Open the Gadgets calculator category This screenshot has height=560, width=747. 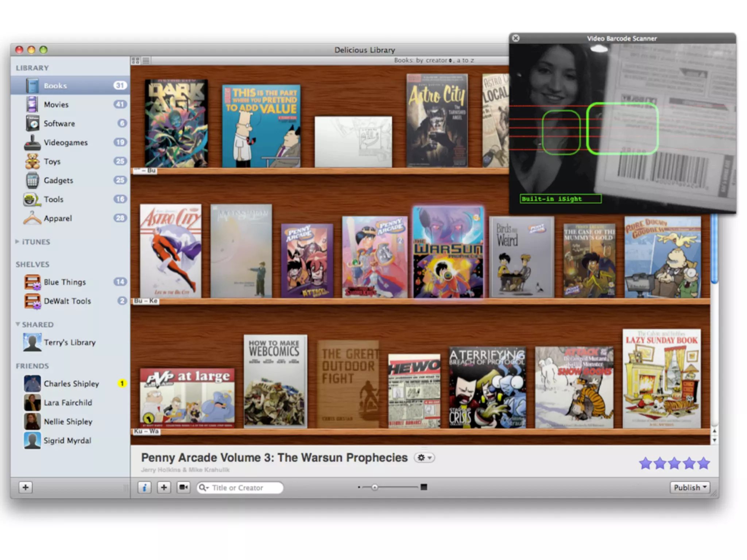(32, 180)
